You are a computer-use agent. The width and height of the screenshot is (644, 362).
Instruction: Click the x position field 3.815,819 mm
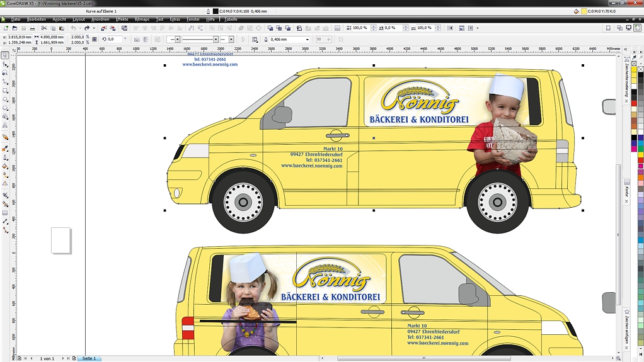pos(20,37)
